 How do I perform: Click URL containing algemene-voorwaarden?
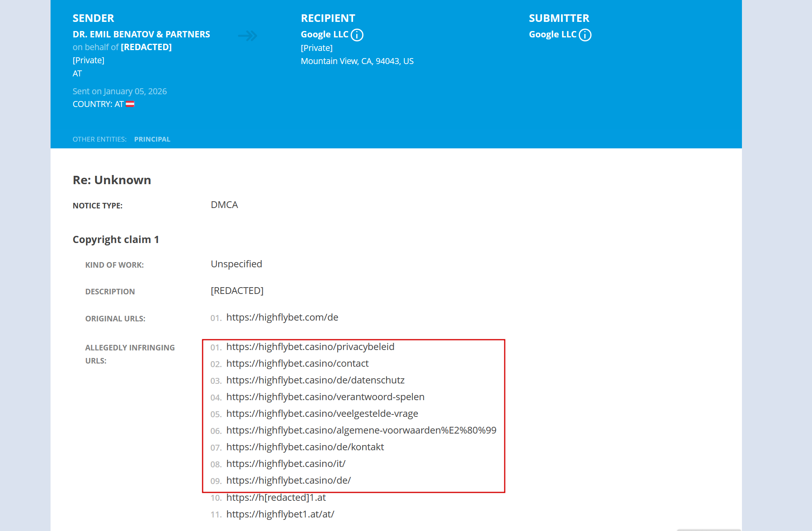361,430
